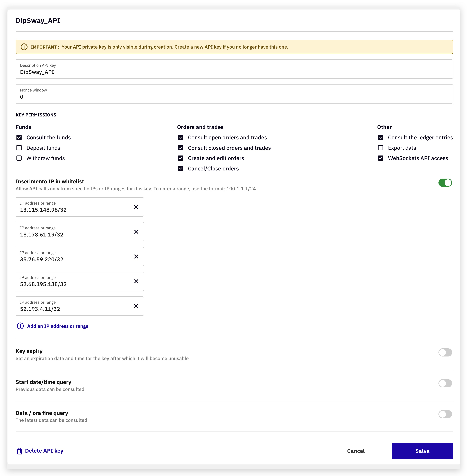Click the Salva save button
467x476 pixels.
(x=423, y=451)
